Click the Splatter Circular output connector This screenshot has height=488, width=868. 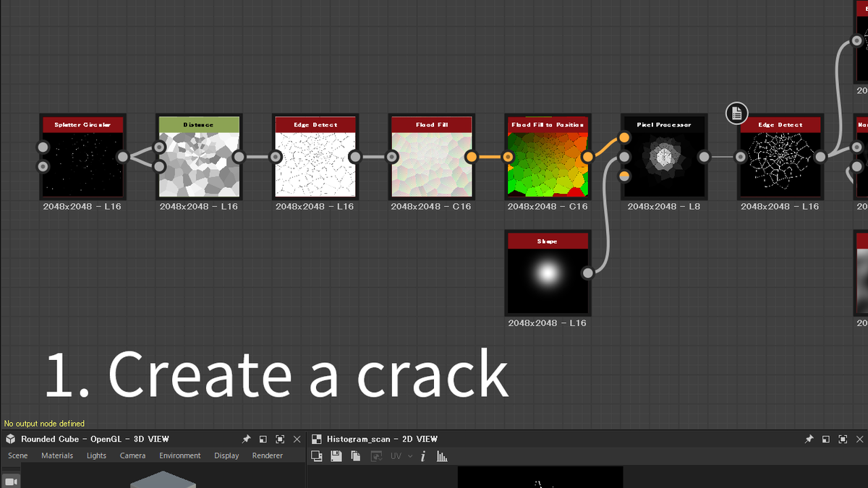123,156
